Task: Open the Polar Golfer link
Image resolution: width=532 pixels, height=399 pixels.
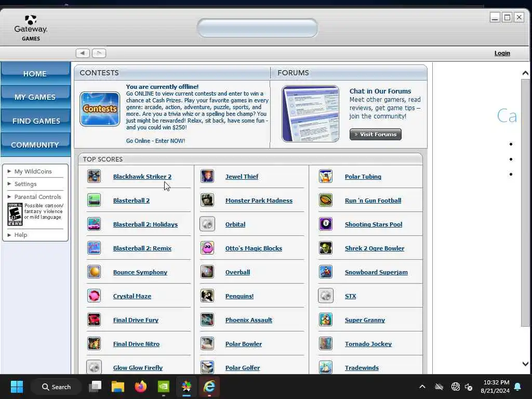Action: point(243,368)
